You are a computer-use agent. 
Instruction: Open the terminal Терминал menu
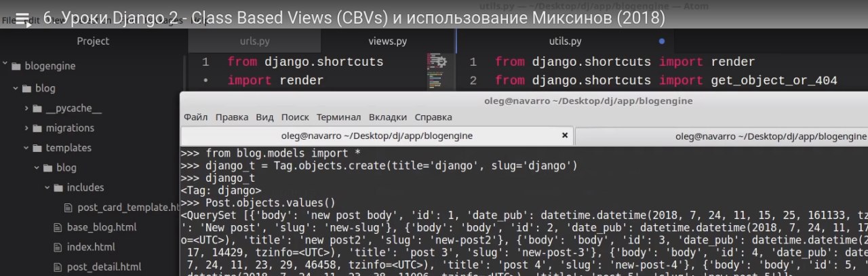338,117
